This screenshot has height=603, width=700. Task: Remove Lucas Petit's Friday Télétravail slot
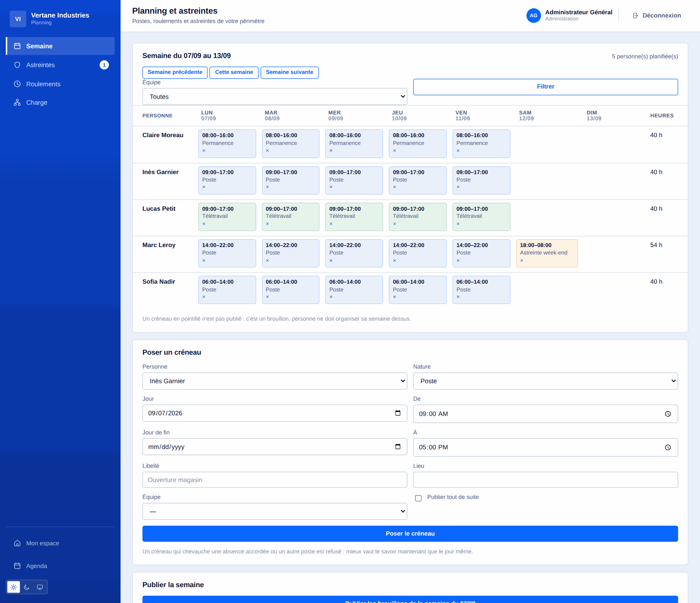point(458,224)
